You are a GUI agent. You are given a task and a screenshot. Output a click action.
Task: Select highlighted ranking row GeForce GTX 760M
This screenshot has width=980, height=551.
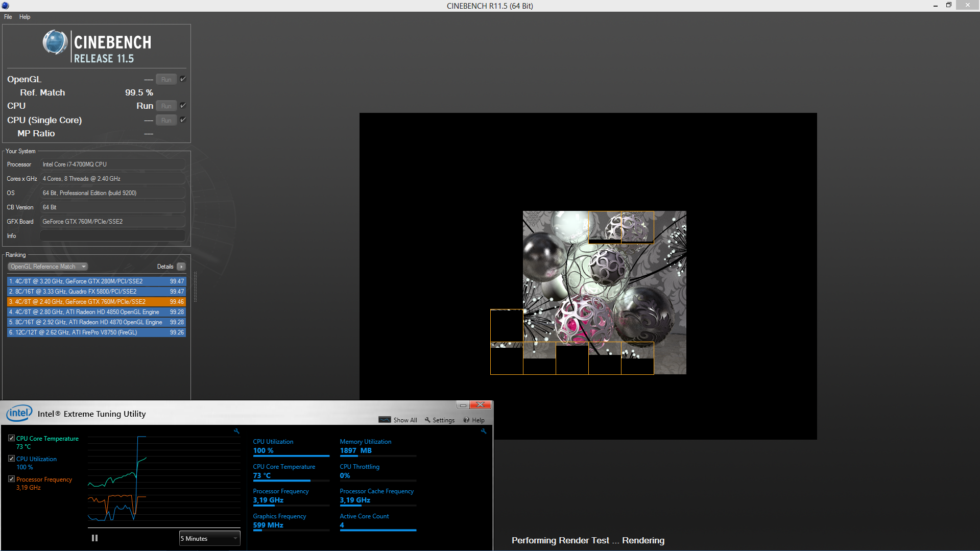click(x=97, y=302)
